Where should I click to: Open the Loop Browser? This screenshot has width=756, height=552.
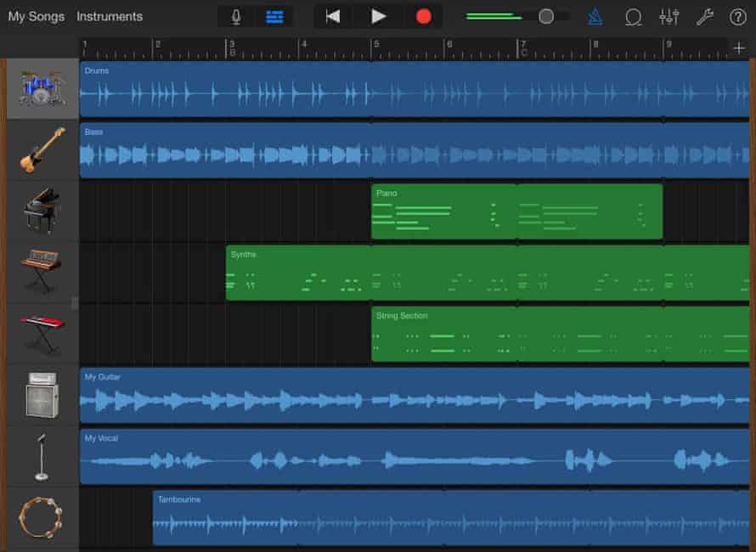[x=633, y=16]
